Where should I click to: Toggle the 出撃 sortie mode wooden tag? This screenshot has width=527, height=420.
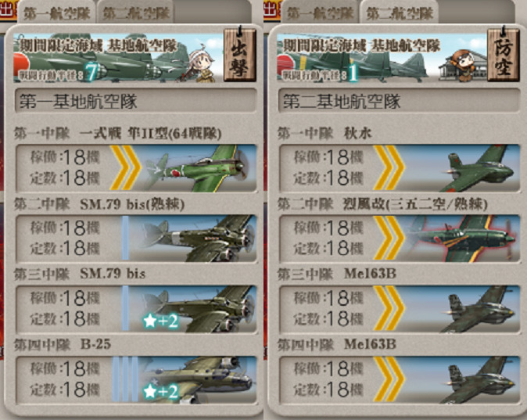coord(240,55)
